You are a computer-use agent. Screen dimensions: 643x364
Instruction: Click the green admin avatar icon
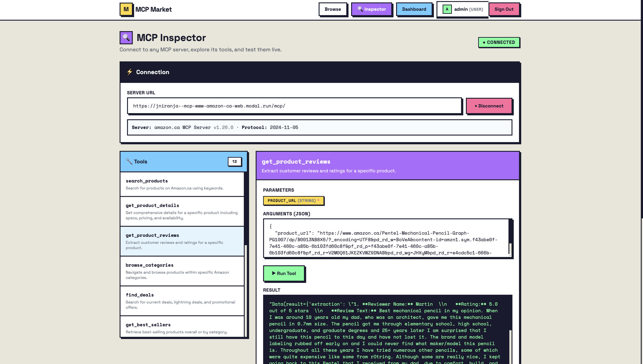[447, 9]
